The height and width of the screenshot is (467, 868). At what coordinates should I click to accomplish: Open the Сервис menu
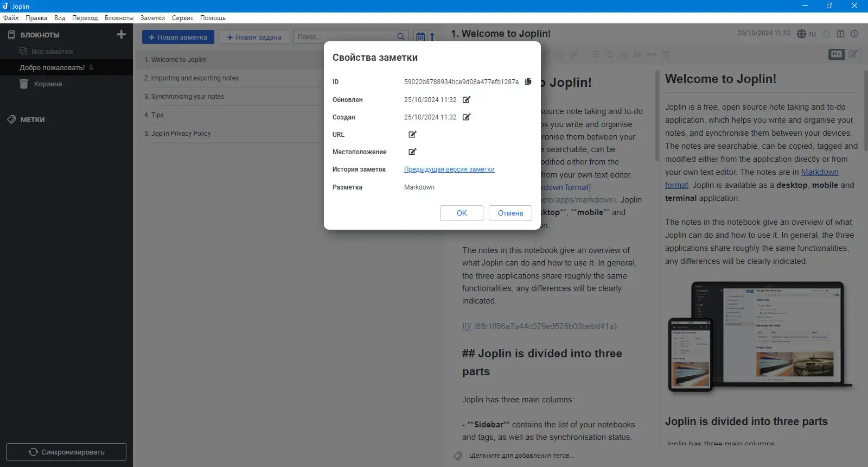click(182, 18)
